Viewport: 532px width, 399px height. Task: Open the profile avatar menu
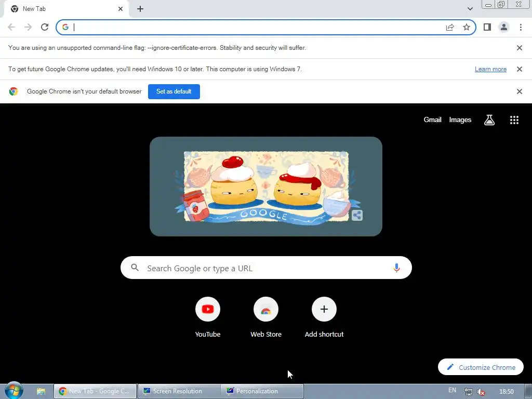pos(504,27)
